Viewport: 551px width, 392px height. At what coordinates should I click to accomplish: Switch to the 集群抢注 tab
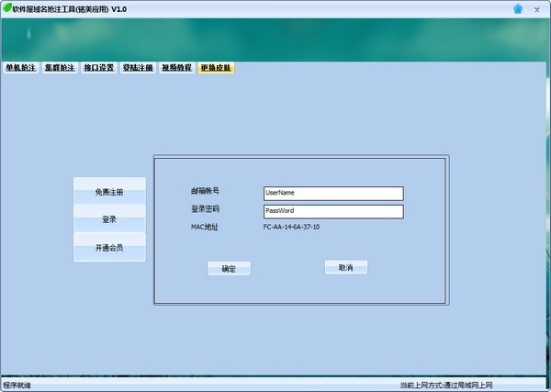coord(60,67)
